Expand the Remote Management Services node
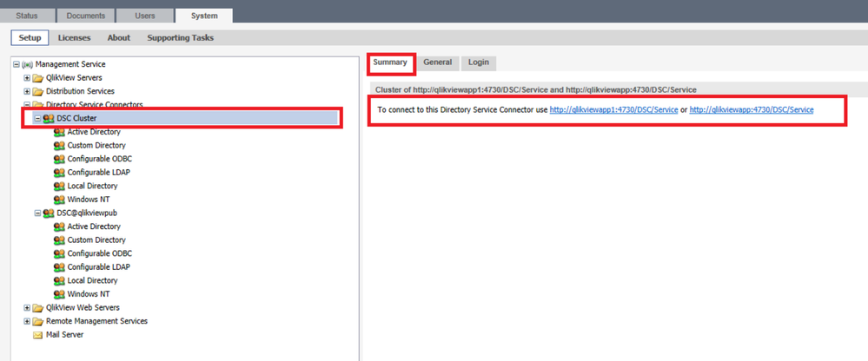The height and width of the screenshot is (361, 868). pos(27,321)
